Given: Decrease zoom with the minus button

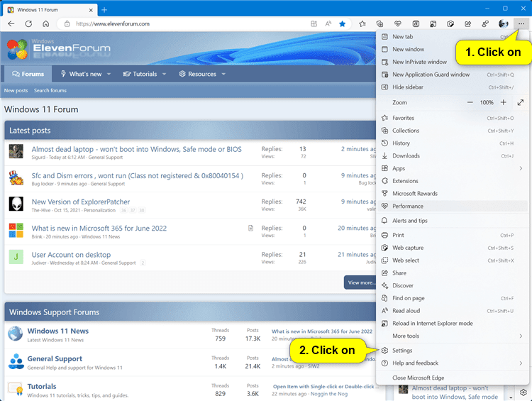Looking at the screenshot, I should click(x=470, y=102).
